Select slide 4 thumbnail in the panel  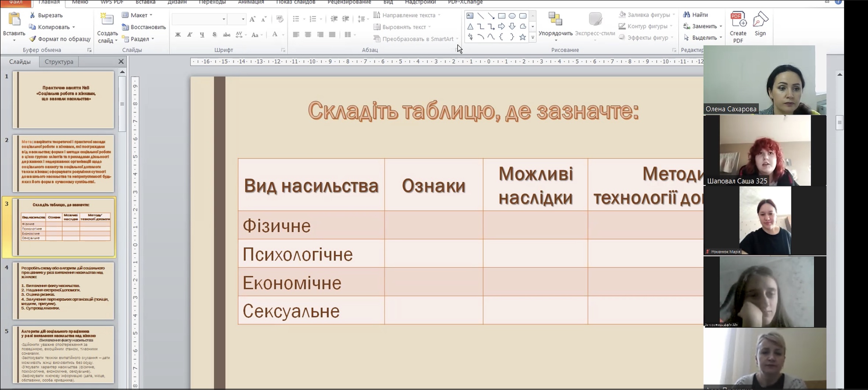click(x=63, y=290)
